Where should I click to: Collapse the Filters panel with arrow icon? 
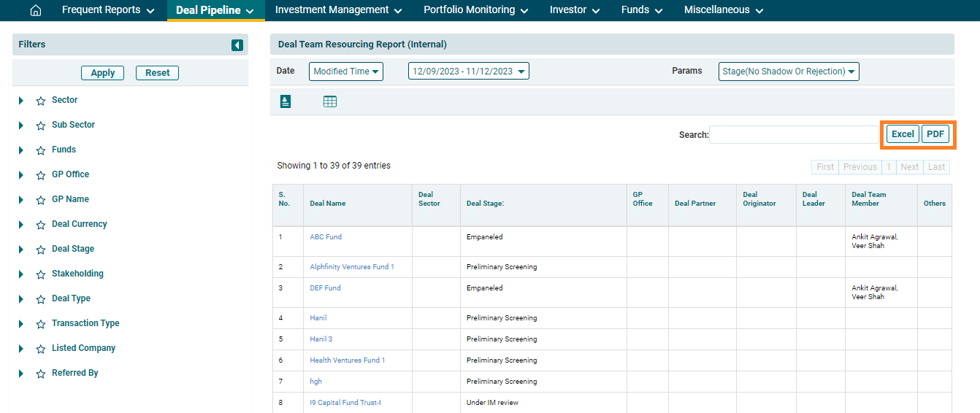click(237, 45)
